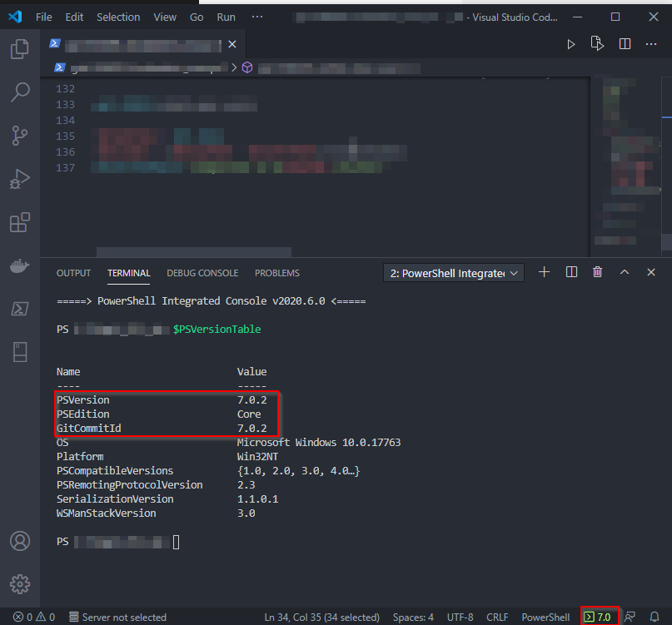Viewport: 672px width, 625px height.
Task: Open the Extensions view
Action: 20,222
